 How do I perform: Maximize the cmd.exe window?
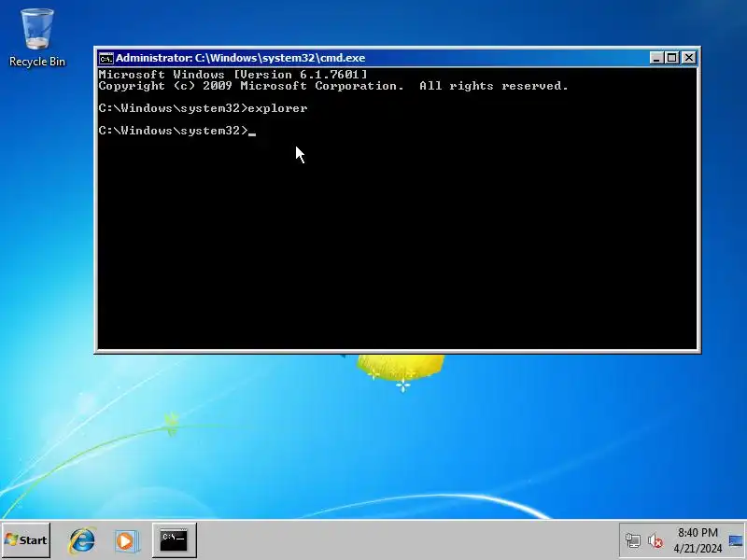[672, 58]
